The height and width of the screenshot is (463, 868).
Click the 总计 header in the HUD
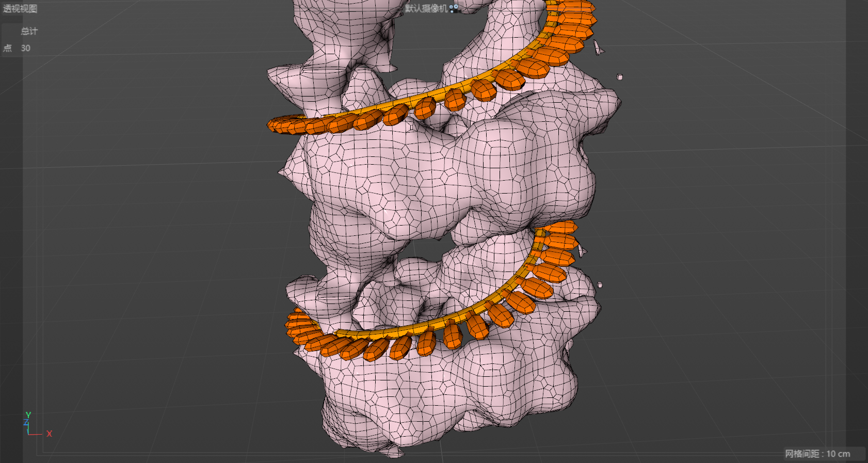point(29,31)
